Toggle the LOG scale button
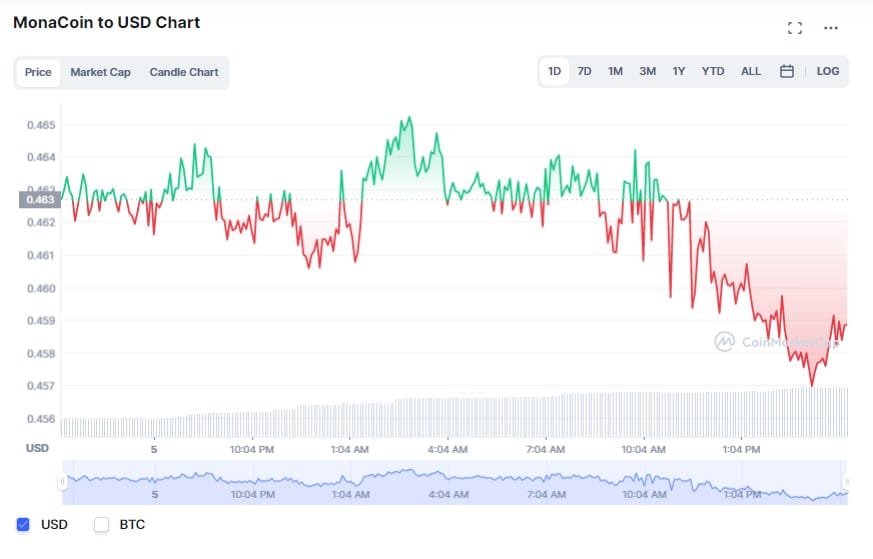 pos(828,71)
